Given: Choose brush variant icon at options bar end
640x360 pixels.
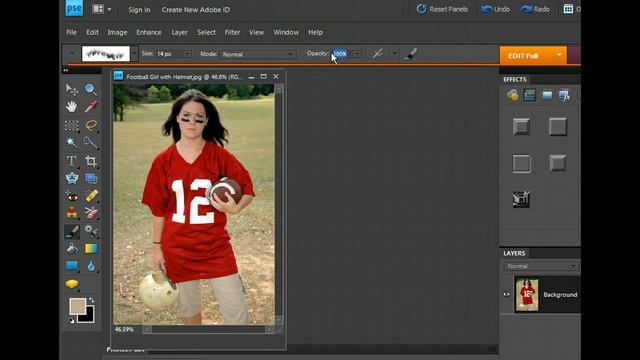Looking at the screenshot, I should (410, 54).
